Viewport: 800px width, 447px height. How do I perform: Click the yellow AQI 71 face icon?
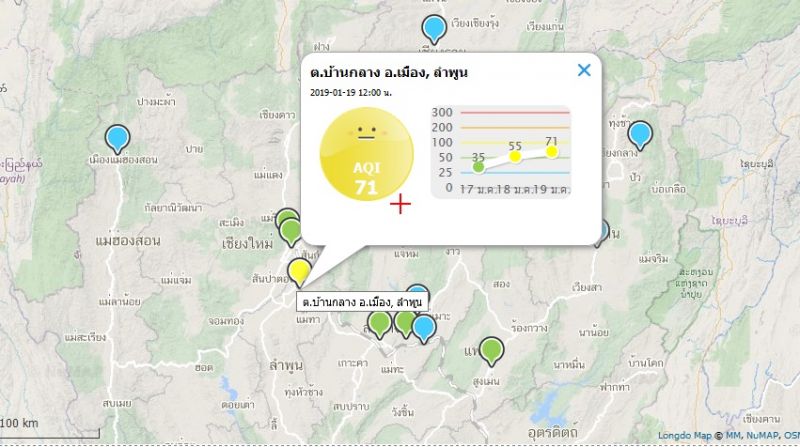point(365,156)
